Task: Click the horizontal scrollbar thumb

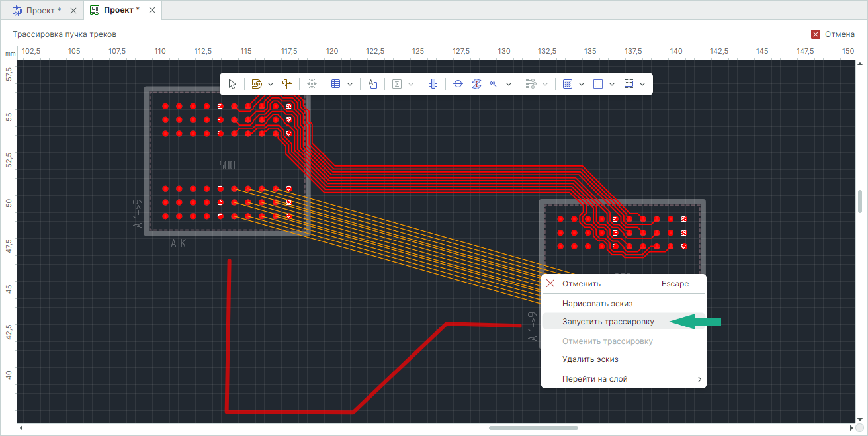Action: (x=533, y=429)
